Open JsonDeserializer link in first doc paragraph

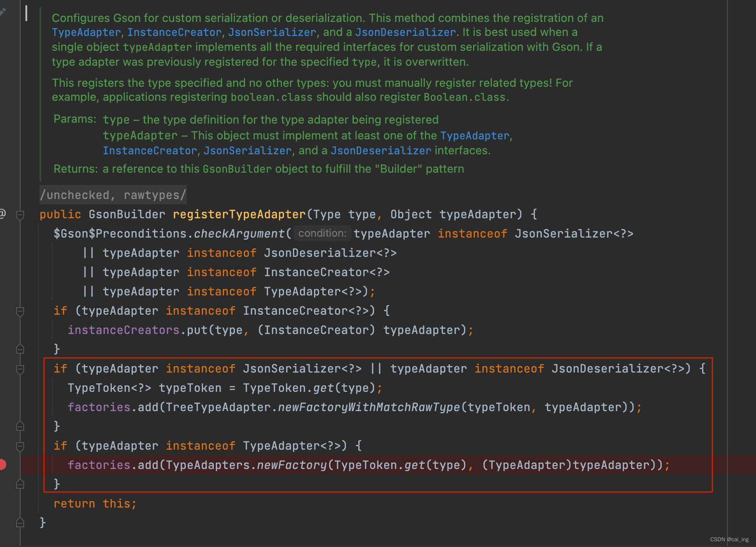(x=406, y=32)
